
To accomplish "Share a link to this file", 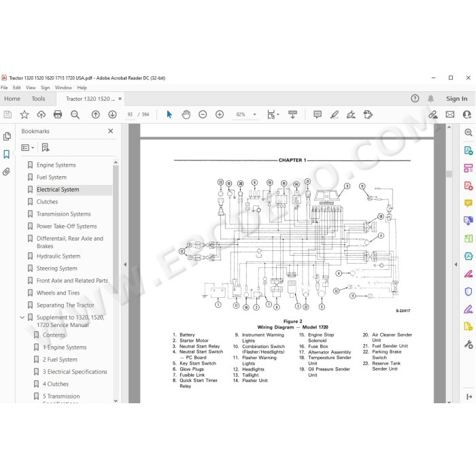I will pos(433,114).
